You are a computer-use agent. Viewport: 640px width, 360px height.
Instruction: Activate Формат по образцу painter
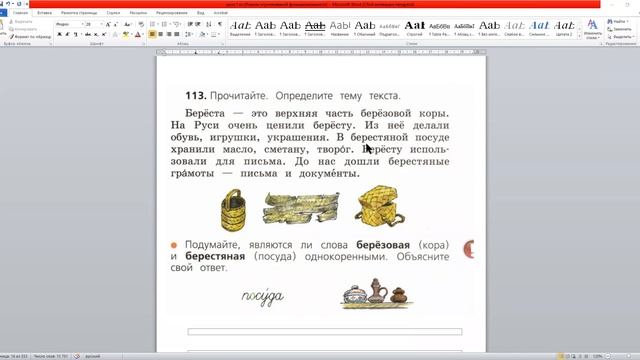(31, 37)
